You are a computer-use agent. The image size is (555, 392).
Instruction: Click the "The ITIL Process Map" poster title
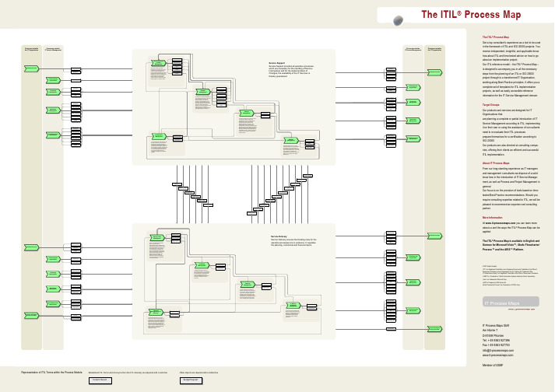click(471, 15)
